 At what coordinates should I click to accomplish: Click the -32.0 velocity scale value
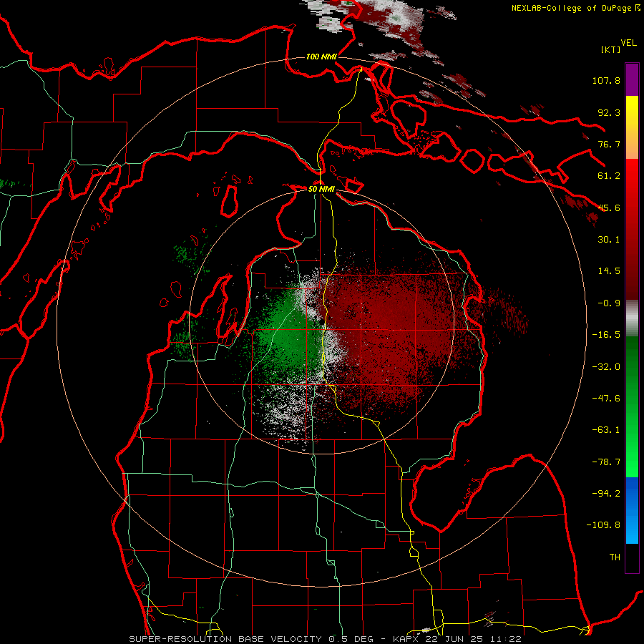pyautogui.click(x=606, y=367)
